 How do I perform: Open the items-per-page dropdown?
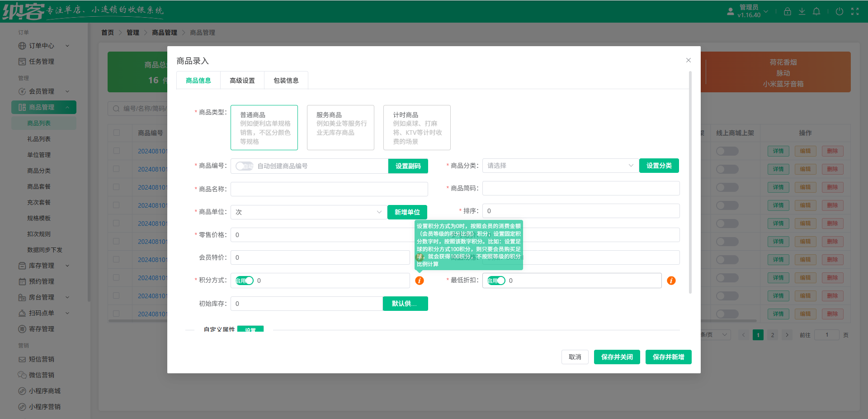[x=715, y=335]
